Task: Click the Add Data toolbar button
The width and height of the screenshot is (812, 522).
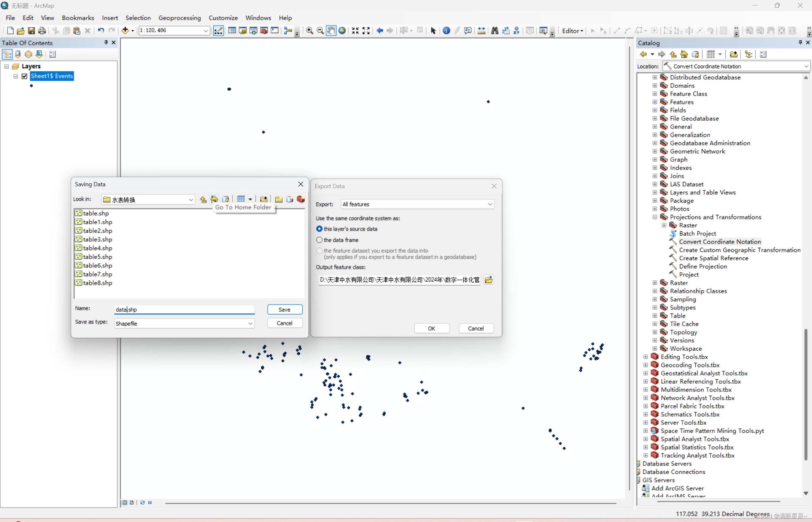Action: 125,31
